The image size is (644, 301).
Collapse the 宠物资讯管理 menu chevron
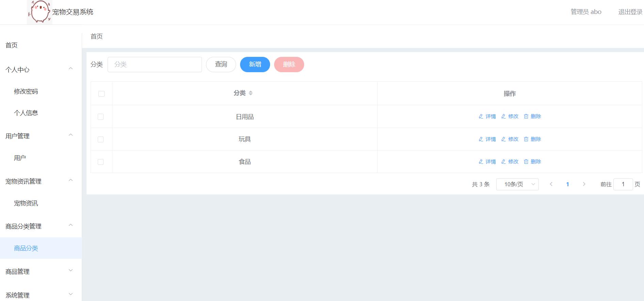pos(71,180)
